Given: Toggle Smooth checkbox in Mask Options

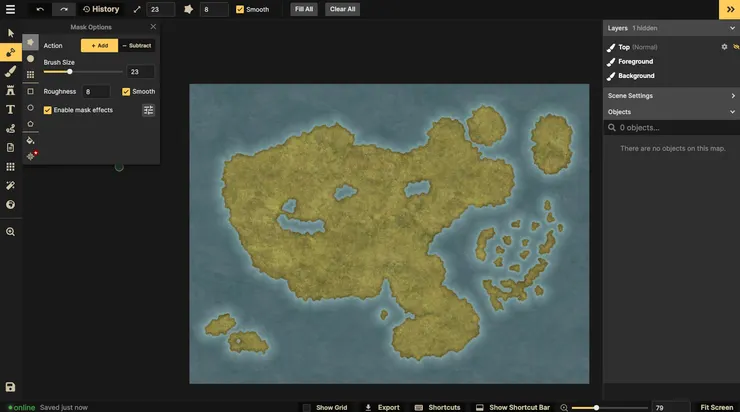Looking at the screenshot, I should point(126,92).
